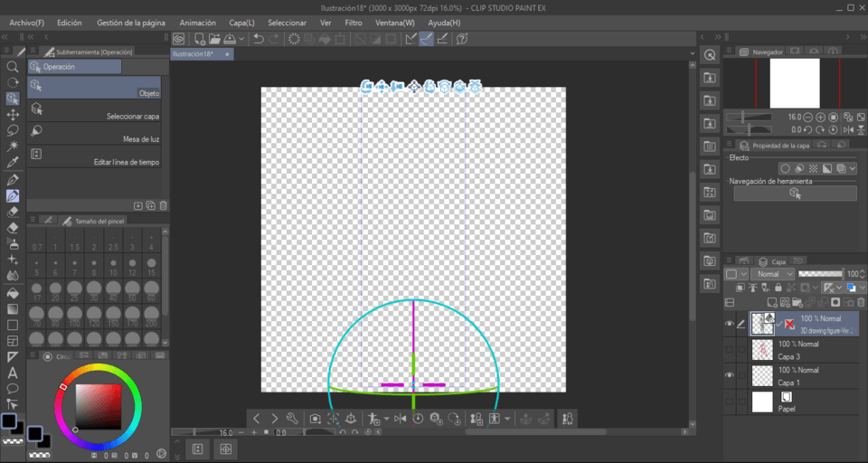The image size is (868, 463).
Task: Select the Mesa de luz sub tool
Action: [94, 134]
